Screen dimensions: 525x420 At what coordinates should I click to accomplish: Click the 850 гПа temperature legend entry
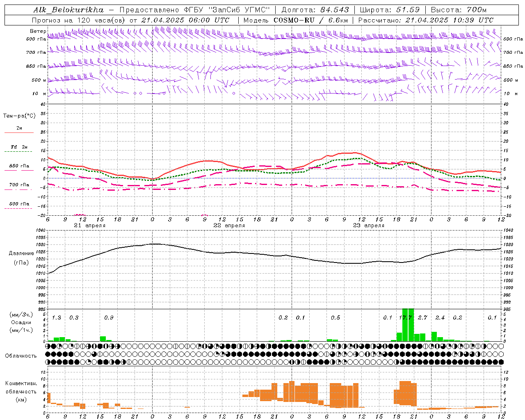pyautogui.click(x=19, y=166)
